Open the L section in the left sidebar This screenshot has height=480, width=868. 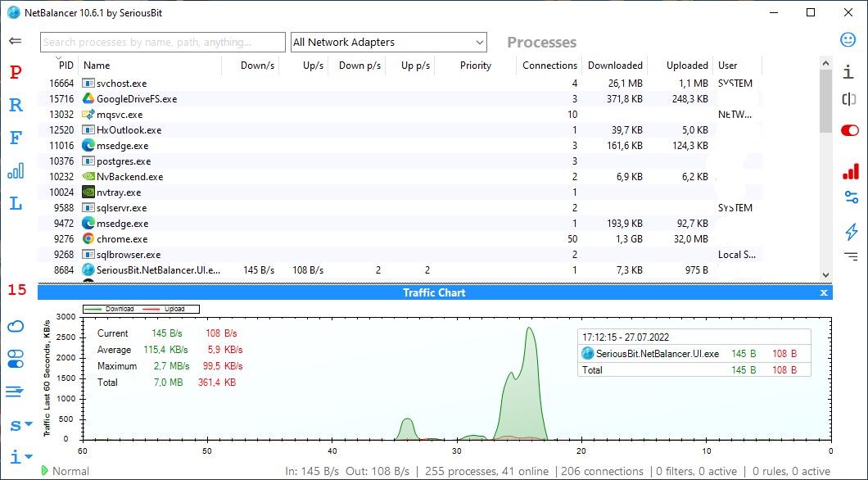[x=16, y=203]
